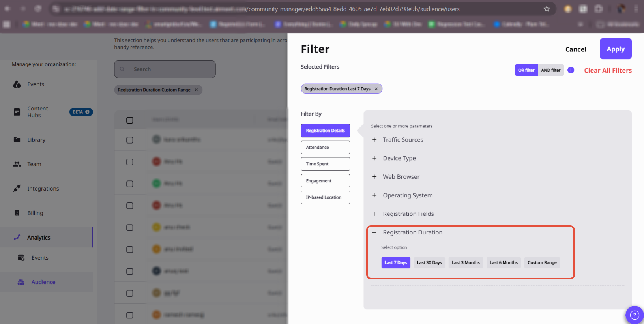Expand the Traffic Sources parameter

coord(374,140)
